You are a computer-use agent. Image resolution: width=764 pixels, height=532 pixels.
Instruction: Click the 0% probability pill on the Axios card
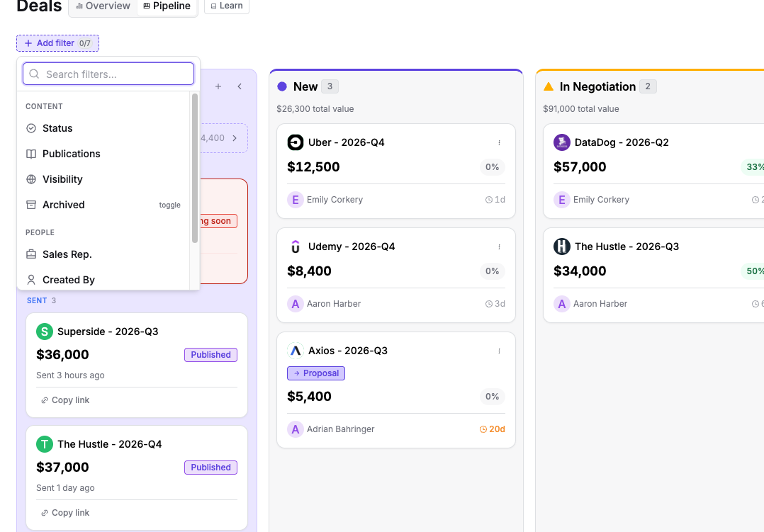coord(492,397)
